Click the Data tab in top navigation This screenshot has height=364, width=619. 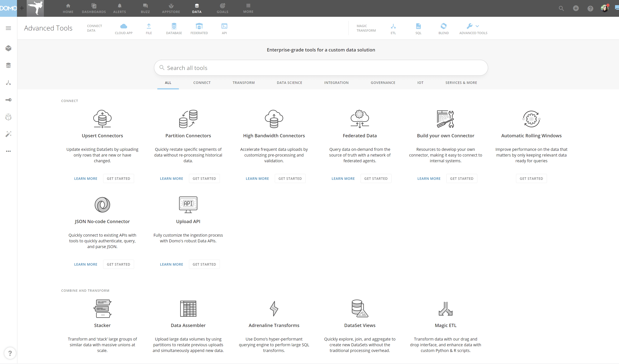pyautogui.click(x=197, y=8)
